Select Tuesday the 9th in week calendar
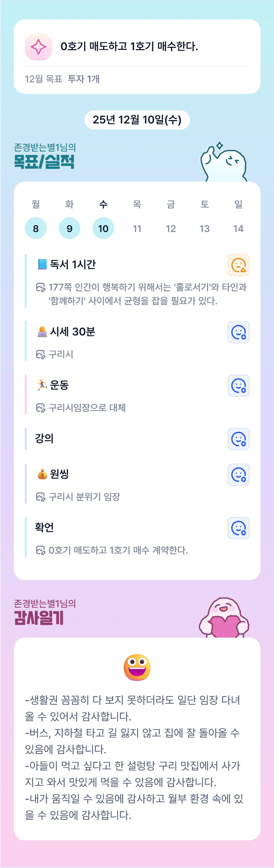The height and width of the screenshot is (868, 274). tap(70, 229)
